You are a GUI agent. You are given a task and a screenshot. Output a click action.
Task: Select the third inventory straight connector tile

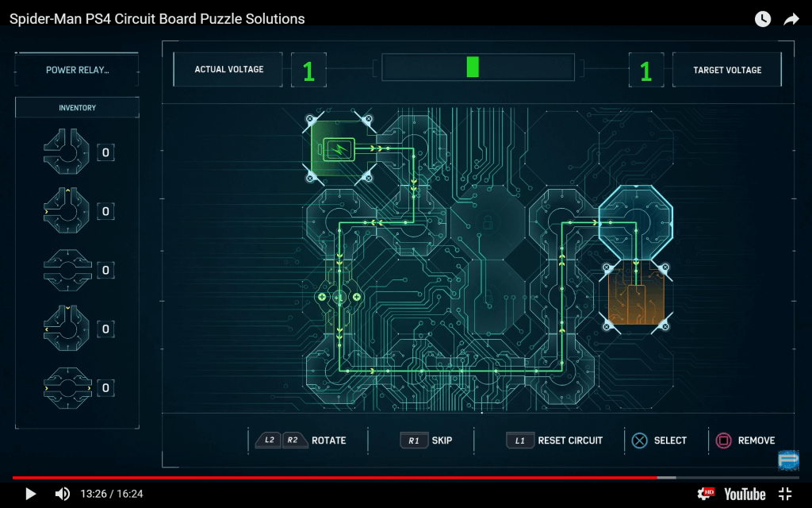coord(67,270)
